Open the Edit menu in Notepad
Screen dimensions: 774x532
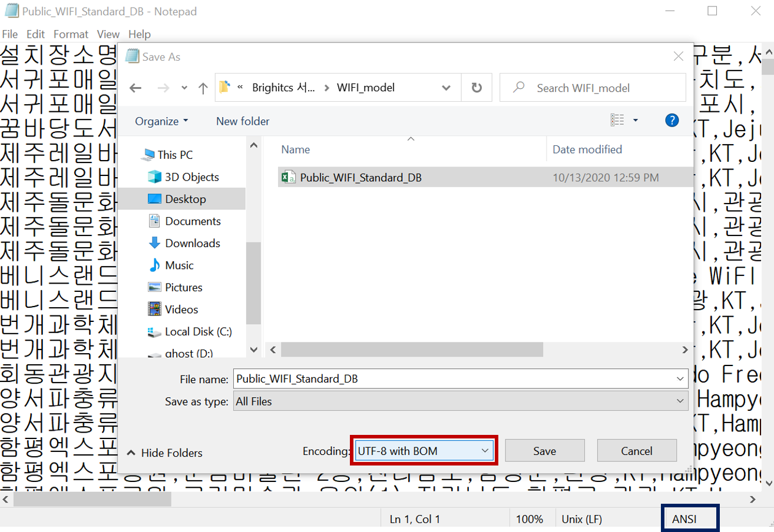click(x=35, y=34)
